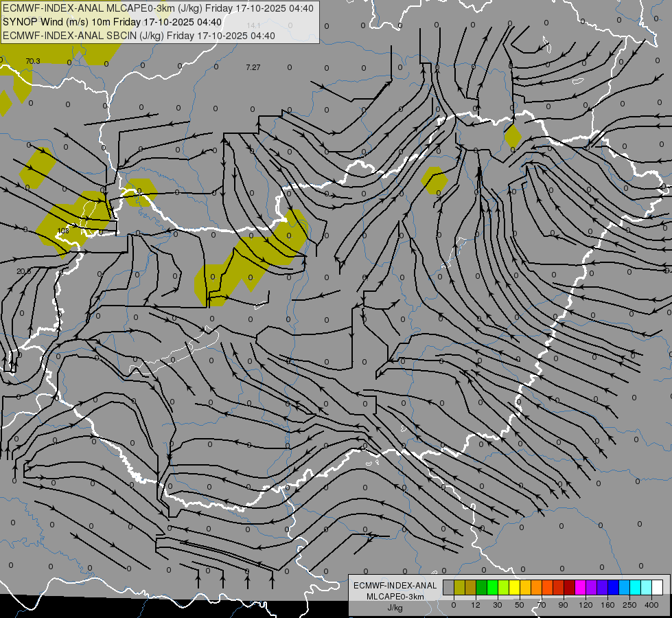The image size is (672, 618).
Task: Click the legend value label 30
Action: [498, 605]
